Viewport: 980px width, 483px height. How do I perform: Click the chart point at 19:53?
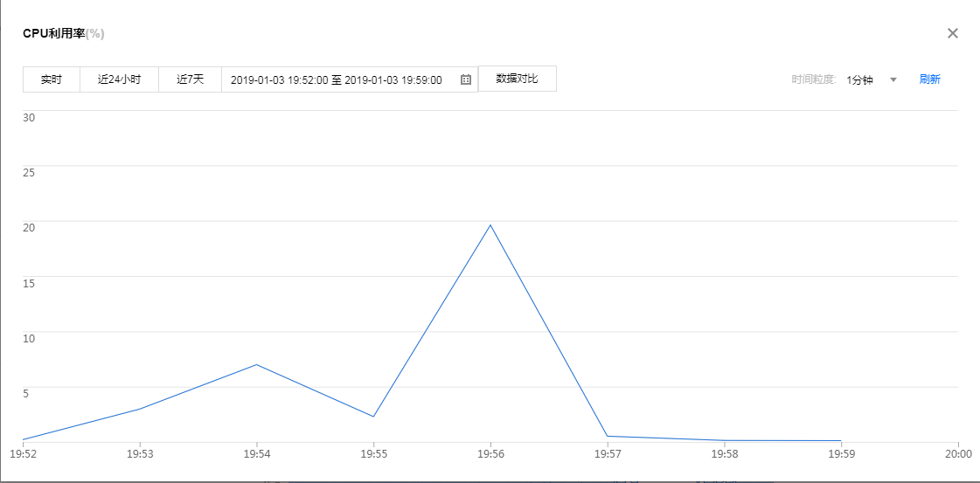(140, 409)
